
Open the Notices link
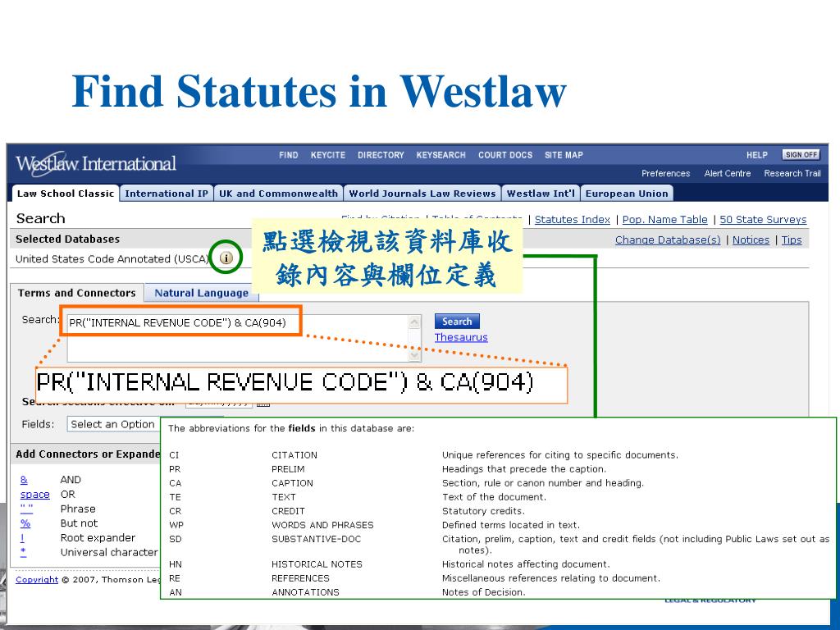(x=751, y=240)
